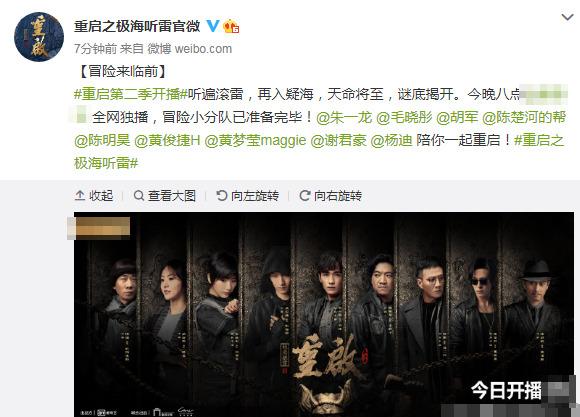
Task: Click the blue verified V badge
Action: 212,26
